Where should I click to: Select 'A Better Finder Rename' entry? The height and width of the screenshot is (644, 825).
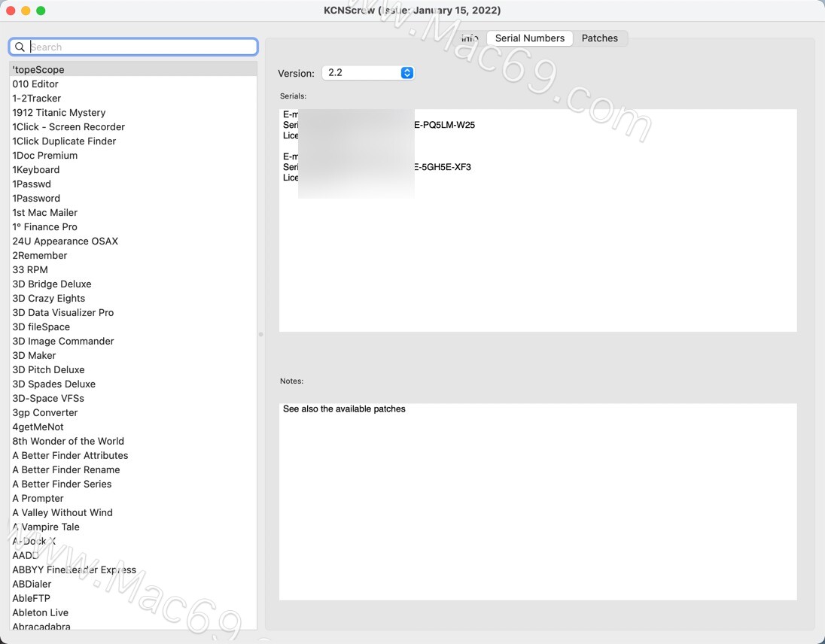pos(66,469)
